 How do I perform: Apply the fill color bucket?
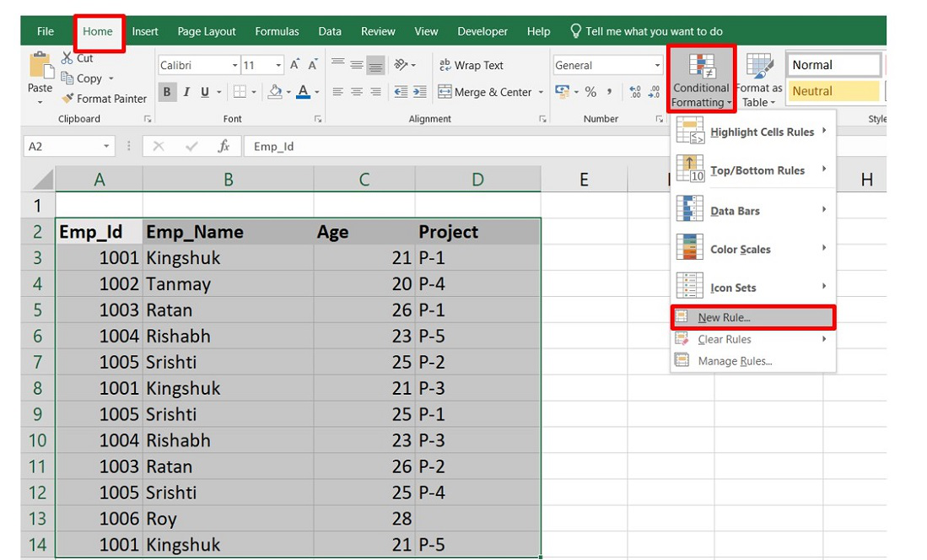tap(275, 92)
